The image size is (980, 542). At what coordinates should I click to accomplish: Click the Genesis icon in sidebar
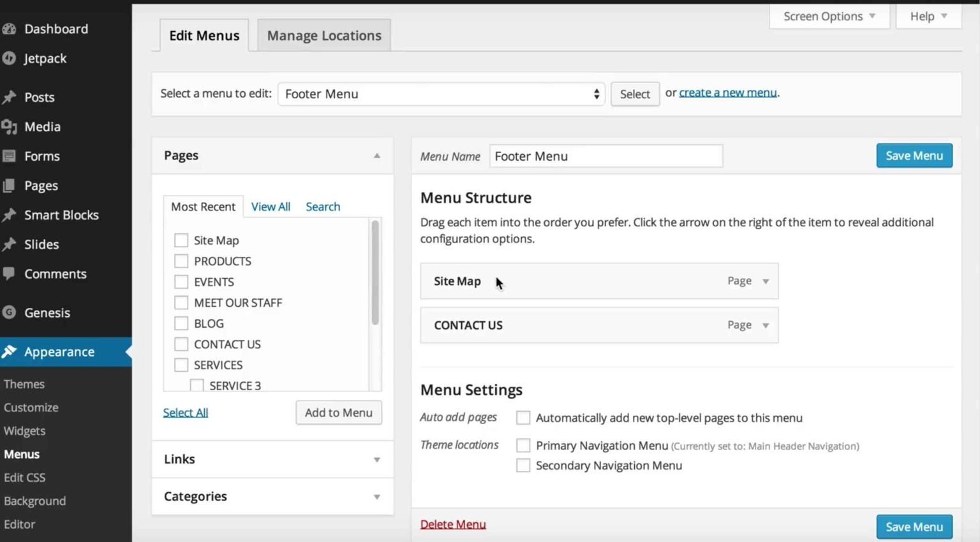(9, 312)
